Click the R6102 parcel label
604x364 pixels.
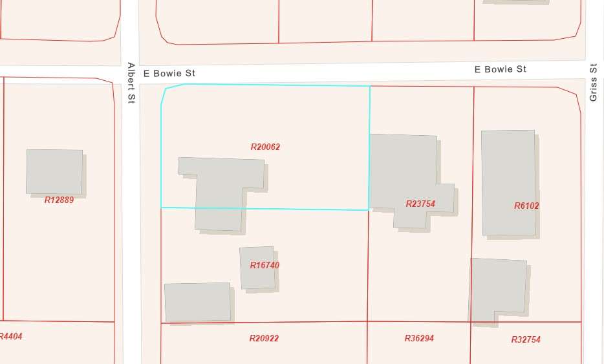pos(526,206)
